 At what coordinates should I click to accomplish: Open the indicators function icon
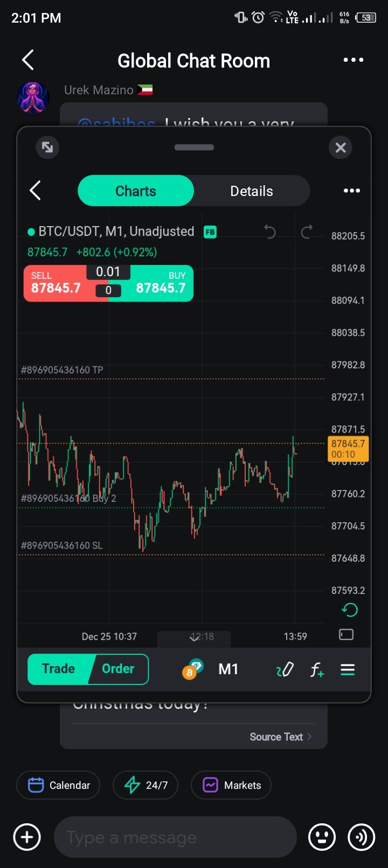(x=317, y=669)
